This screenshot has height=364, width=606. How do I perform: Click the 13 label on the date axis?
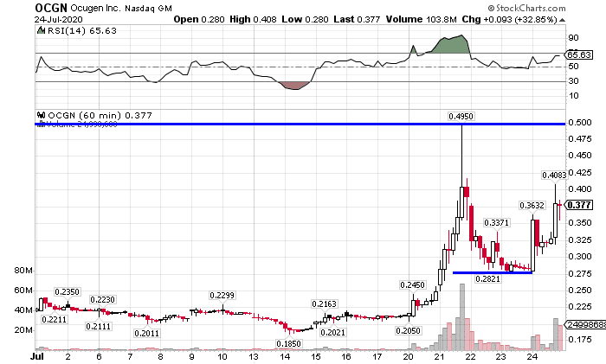click(x=254, y=357)
